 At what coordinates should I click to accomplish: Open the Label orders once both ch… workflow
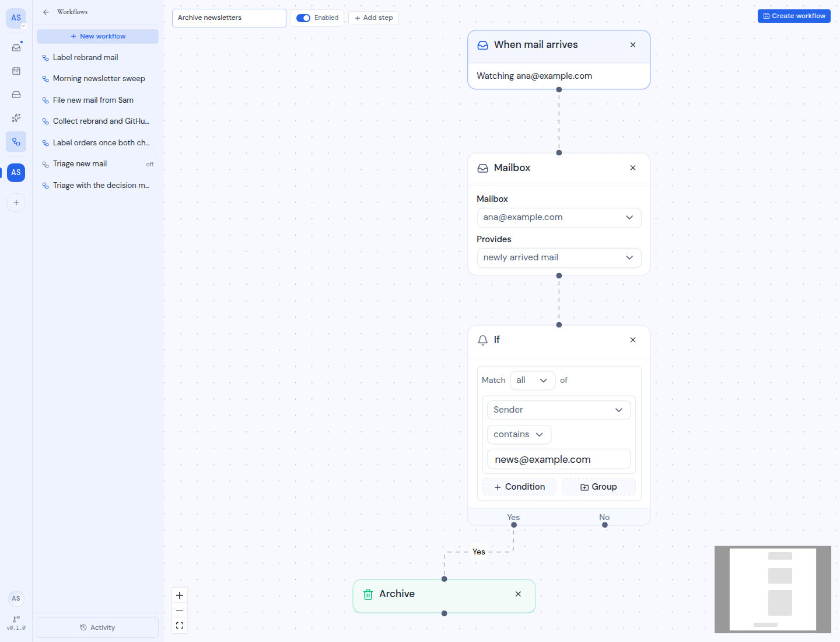pyautogui.click(x=97, y=143)
